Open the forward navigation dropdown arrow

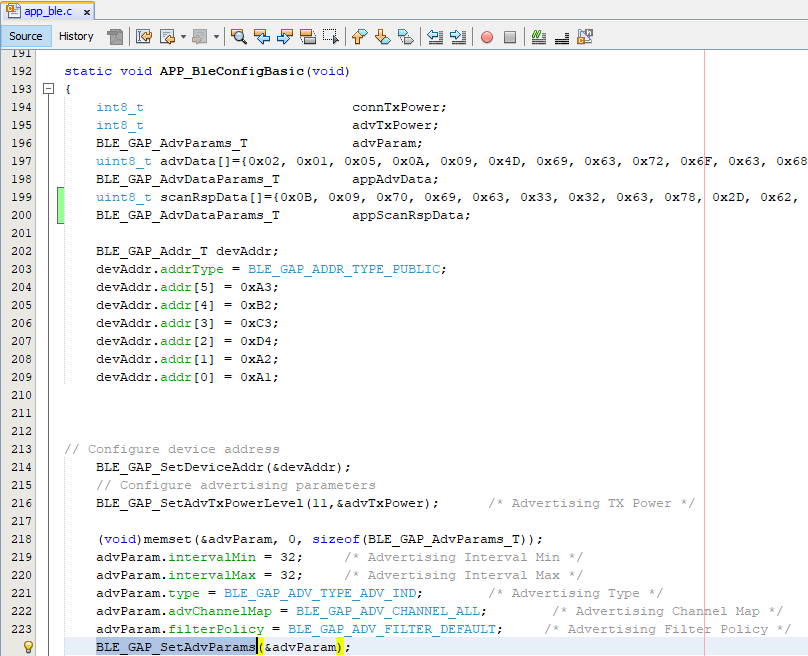[x=215, y=37]
